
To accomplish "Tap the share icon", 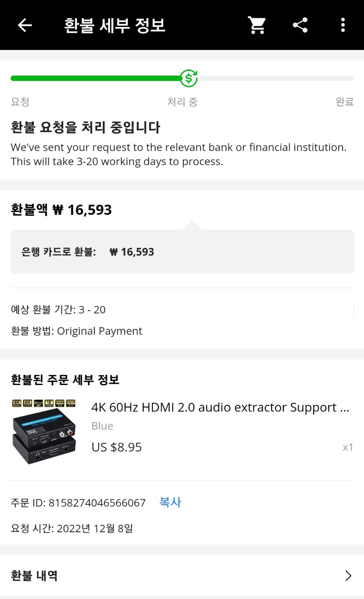I will [300, 25].
